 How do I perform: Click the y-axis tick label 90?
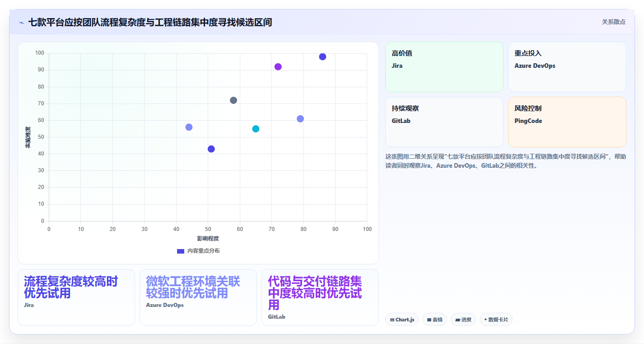click(41, 70)
